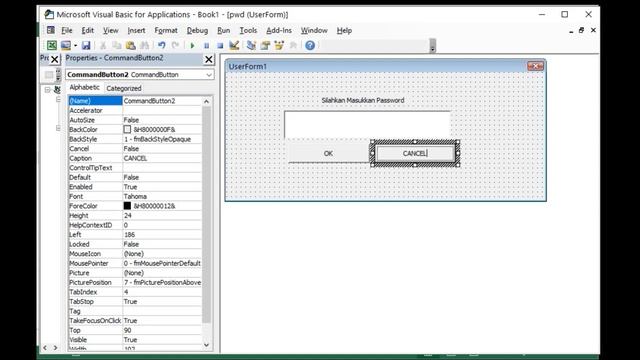This screenshot has height=360, width=640.
Task: Open the Help menu
Action: [344, 31]
